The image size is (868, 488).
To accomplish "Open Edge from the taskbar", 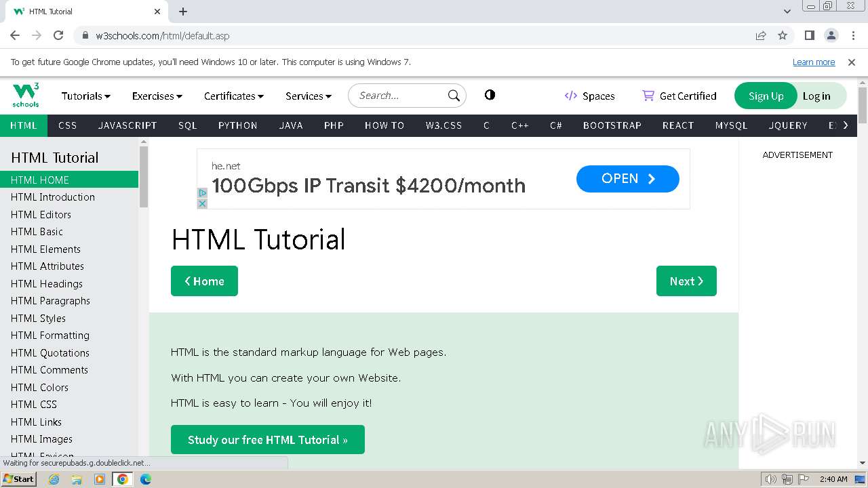I will (146, 479).
